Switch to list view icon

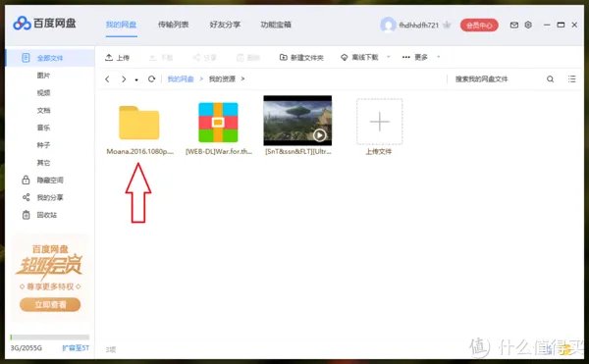pyautogui.click(x=571, y=79)
